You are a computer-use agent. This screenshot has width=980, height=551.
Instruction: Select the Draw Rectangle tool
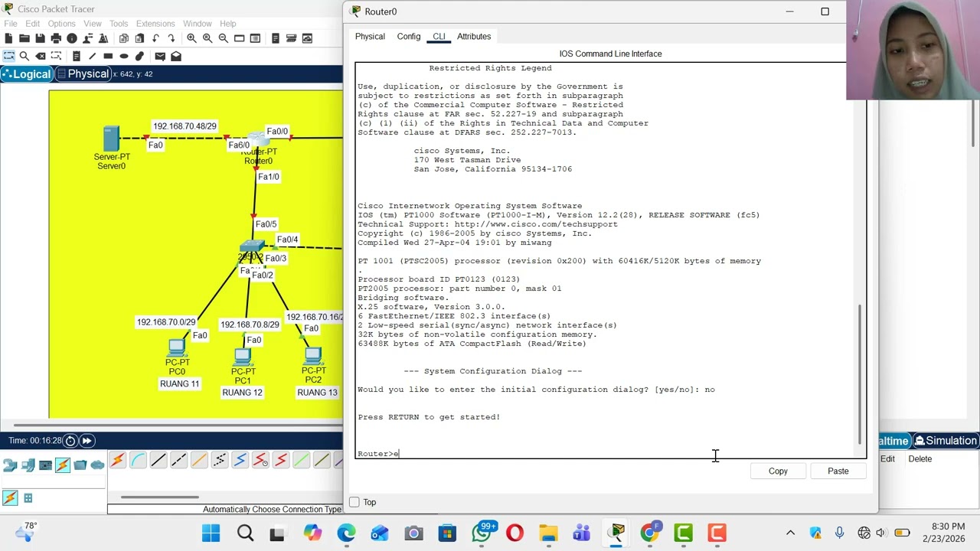tap(108, 56)
